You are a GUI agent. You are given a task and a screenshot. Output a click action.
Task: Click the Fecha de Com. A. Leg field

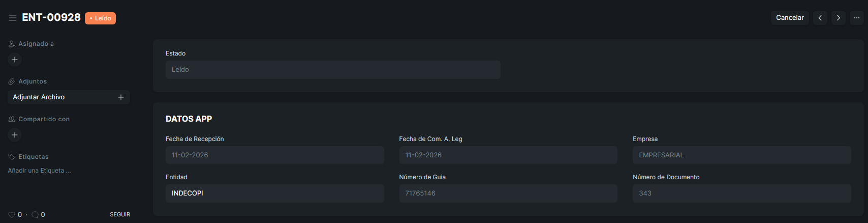(x=508, y=155)
